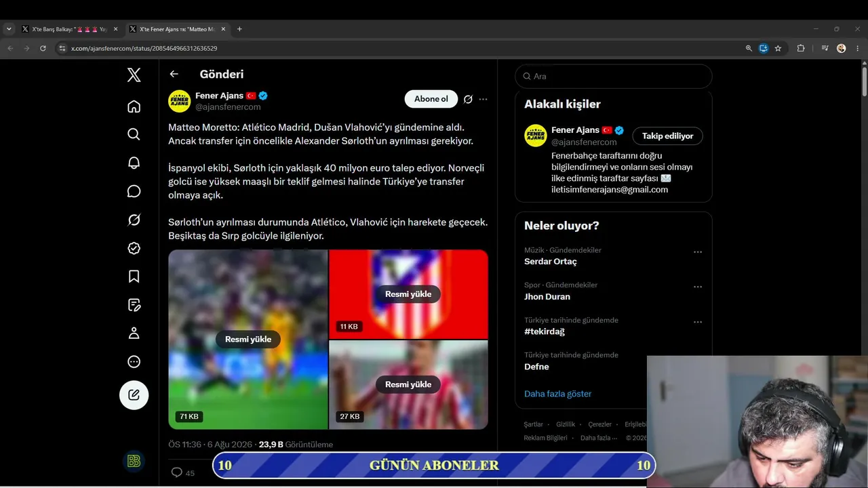The image size is (868, 488).
Task: Load the 27 KB image with Resmi yükle
Action: (x=408, y=384)
